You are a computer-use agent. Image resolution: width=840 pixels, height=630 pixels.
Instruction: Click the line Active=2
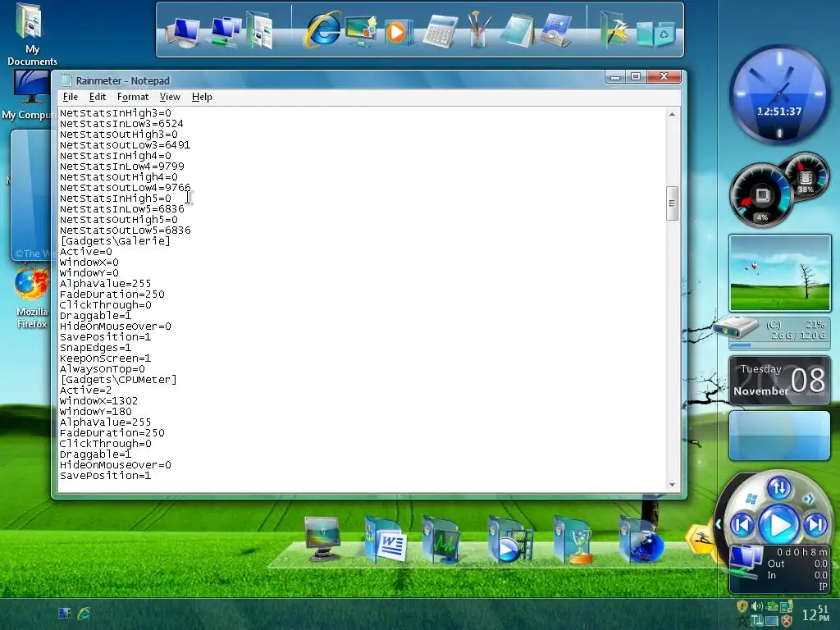coord(85,390)
